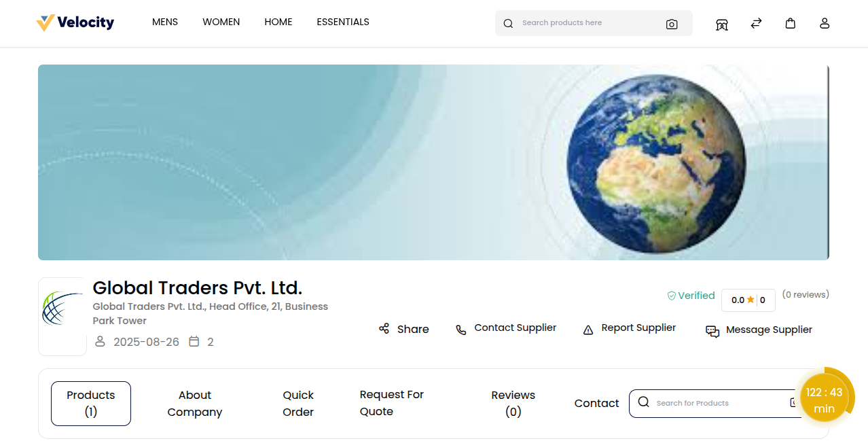Image resolution: width=868 pixels, height=441 pixels.
Task: Open the compare arrows icon
Action: [x=756, y=23]
